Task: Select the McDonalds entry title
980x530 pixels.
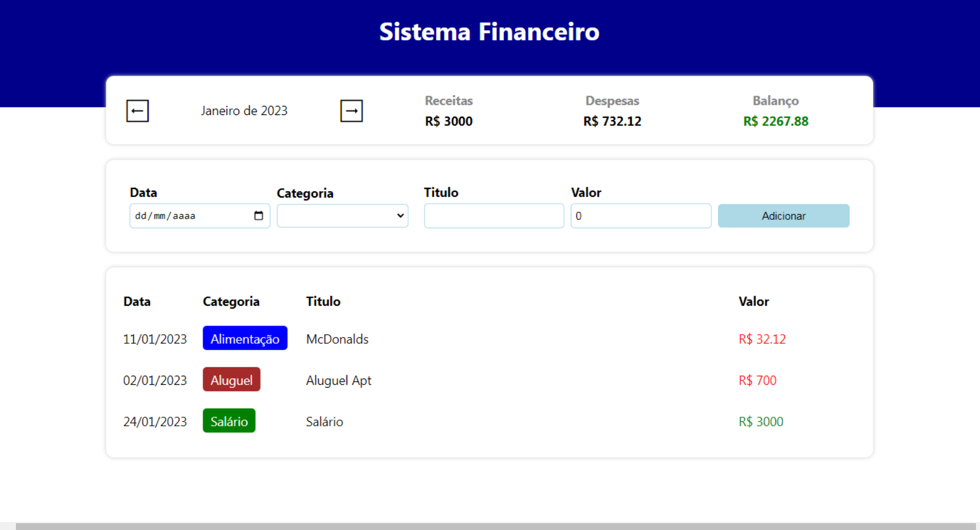Action: point(337,339)
